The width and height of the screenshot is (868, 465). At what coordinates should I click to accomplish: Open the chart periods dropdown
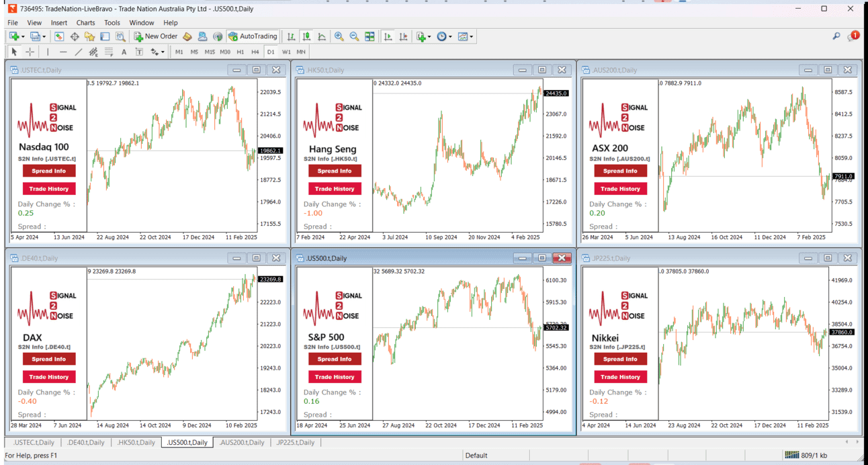point(450,36)
